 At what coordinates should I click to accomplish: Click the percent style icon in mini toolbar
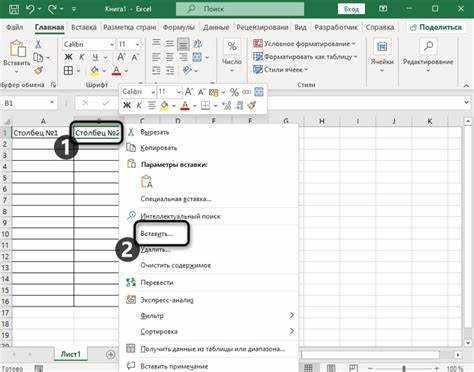234,92
